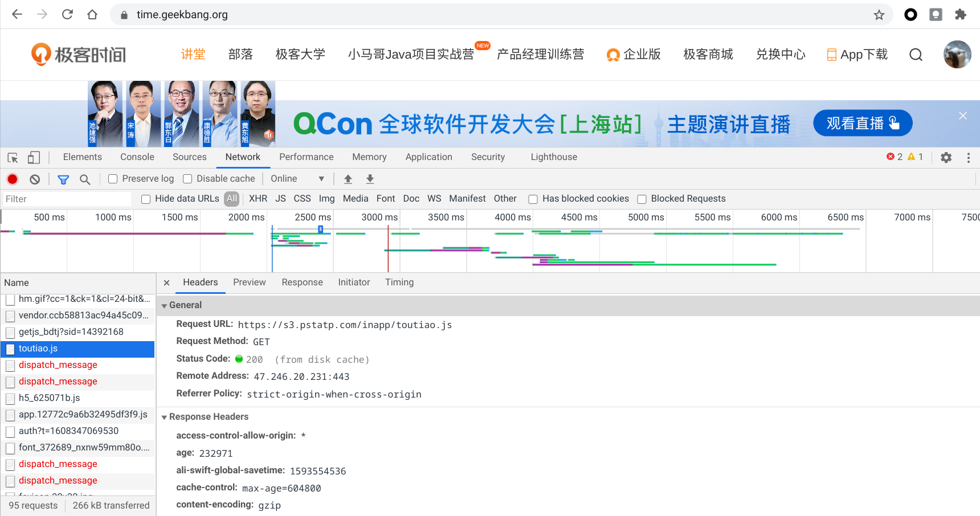Open the circular black extension icon
Screen dimensions: 980x516
pos(910,14)
